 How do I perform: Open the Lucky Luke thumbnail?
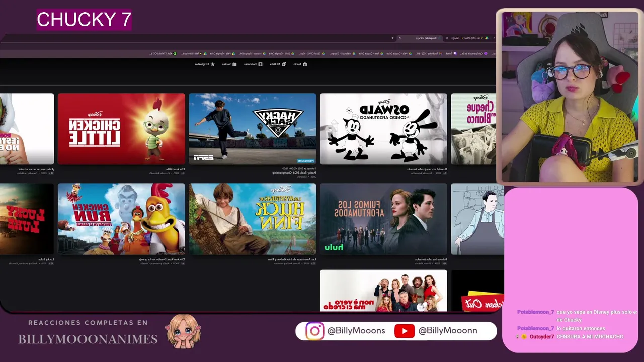coord(27,219)
